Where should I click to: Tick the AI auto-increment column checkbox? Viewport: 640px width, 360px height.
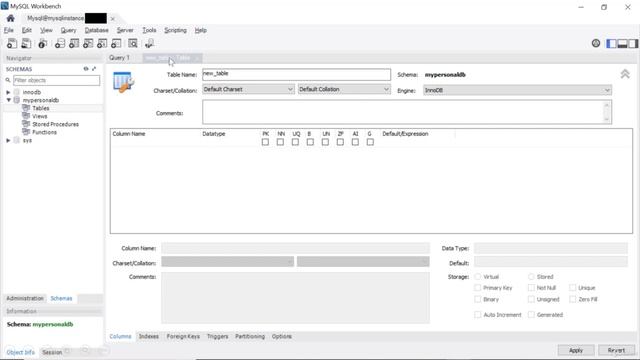click(x=355, y=142)
